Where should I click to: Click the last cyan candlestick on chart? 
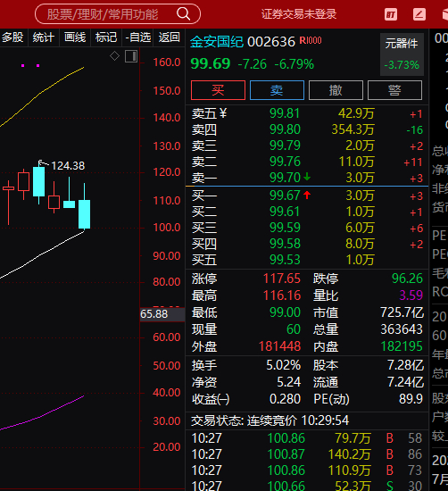84,214
